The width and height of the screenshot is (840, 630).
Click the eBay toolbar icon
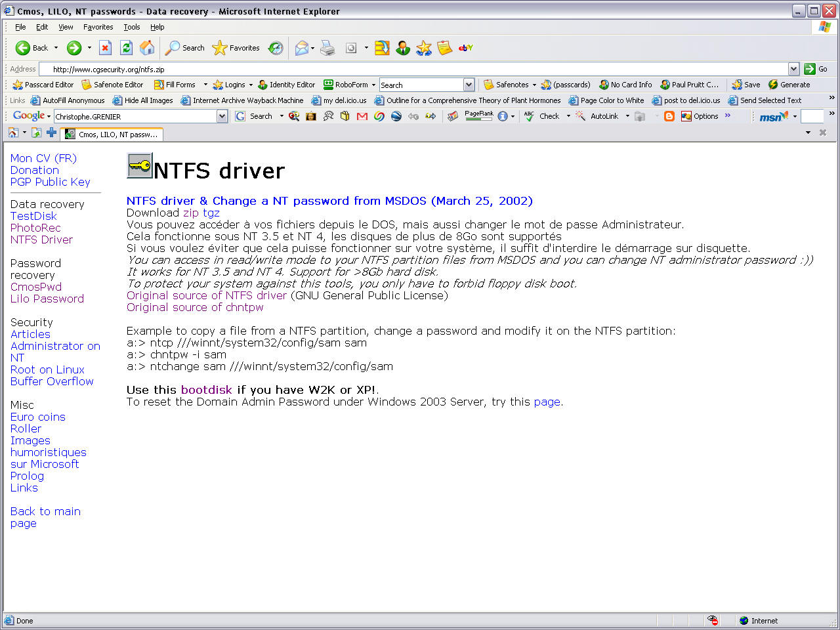(x=465, y=48)
